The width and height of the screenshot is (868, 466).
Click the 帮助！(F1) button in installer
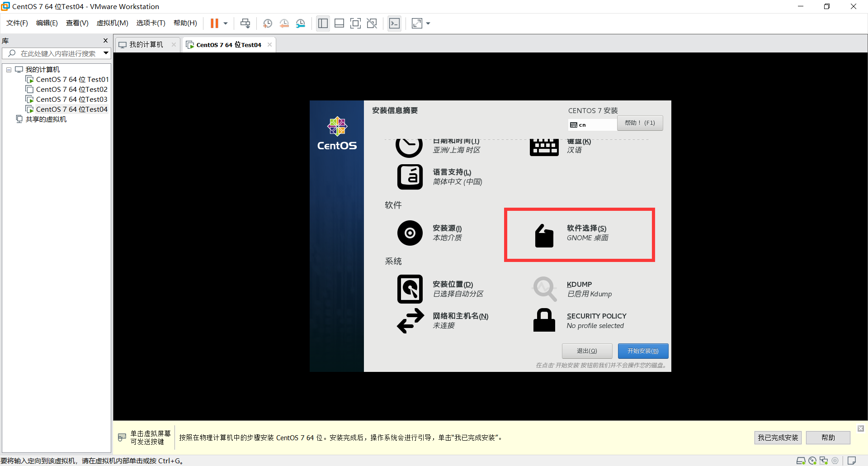(640, 123)
